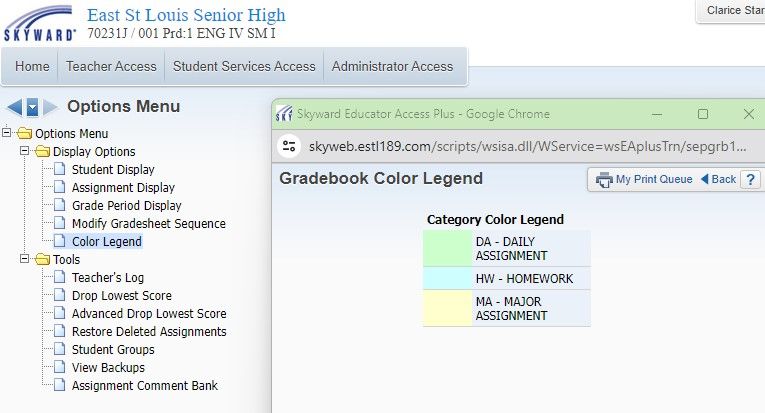Image resolution: width=765 pixels, height=413 pixels.
Task: Select the Student Groups tree item
Action: (113, 350)
